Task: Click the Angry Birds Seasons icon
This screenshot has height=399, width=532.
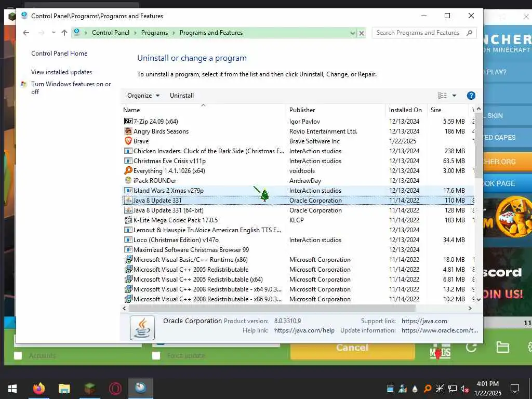Action: pyautogui.click(x=128, y=131)
